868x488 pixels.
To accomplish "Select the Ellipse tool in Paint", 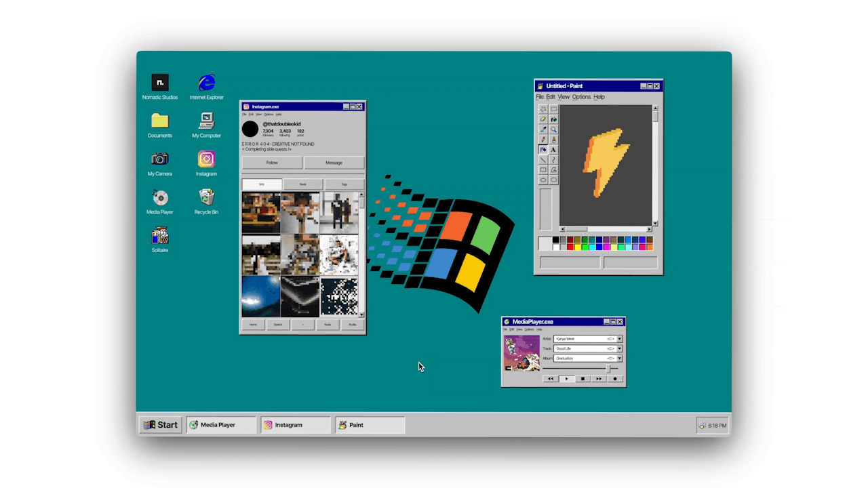I will tap(543, 180).
